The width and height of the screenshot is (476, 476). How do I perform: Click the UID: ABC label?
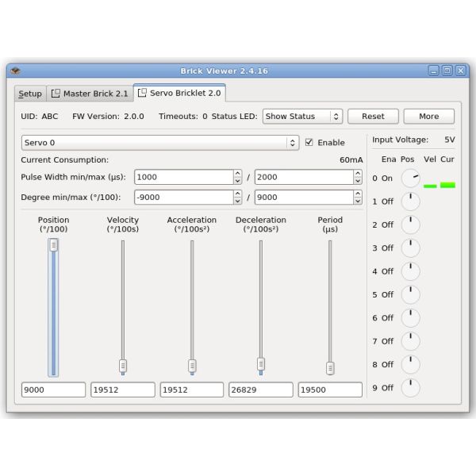click(x=40, y=117)
